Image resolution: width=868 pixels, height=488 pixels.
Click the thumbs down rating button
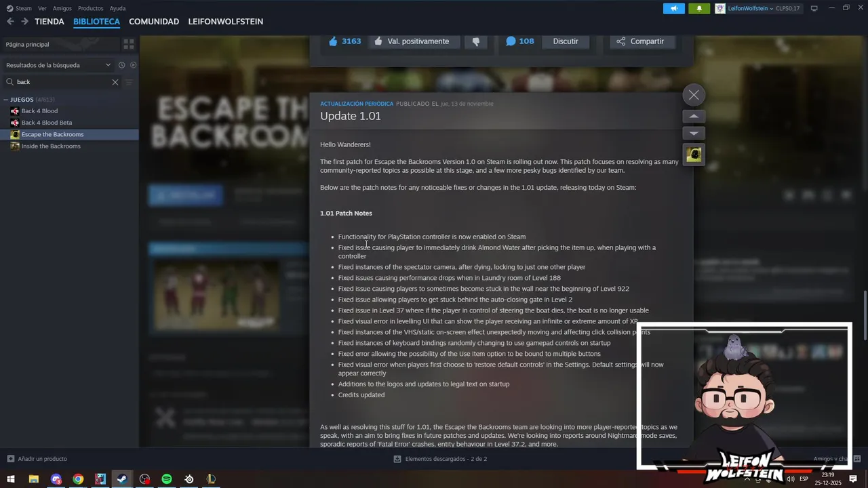pyautogui.click(x=476, y=41)
